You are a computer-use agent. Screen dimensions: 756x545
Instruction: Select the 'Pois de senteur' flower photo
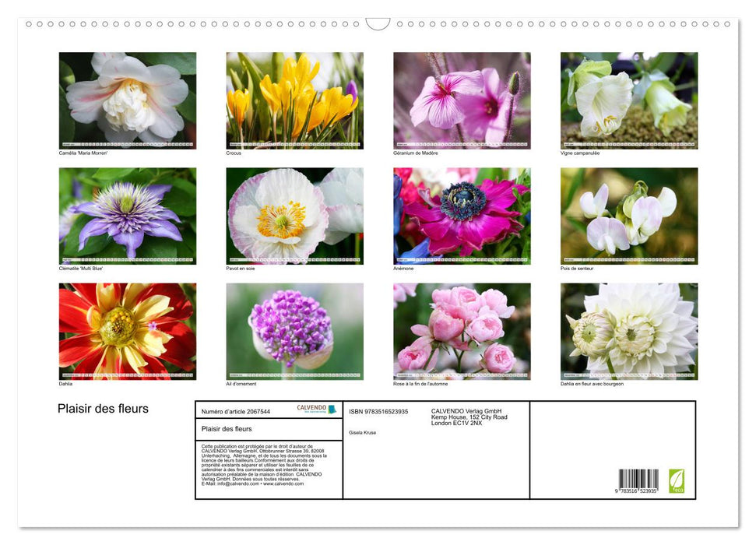[629, 214]
